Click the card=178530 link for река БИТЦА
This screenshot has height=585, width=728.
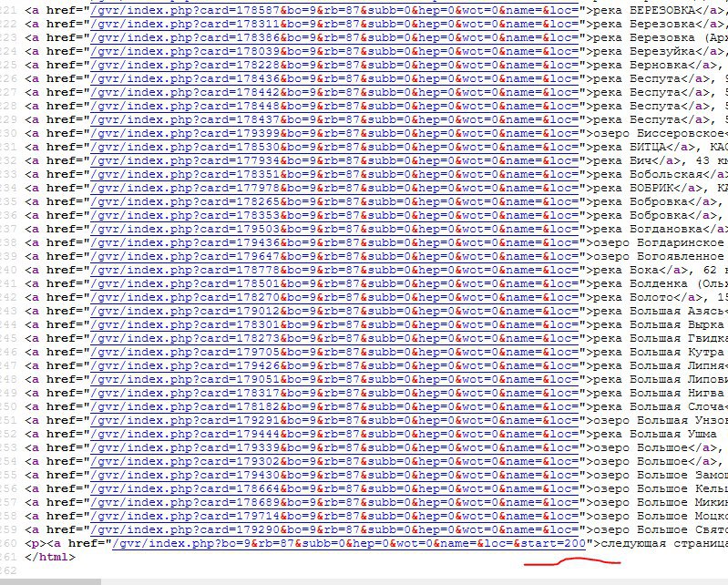[334, 148]
